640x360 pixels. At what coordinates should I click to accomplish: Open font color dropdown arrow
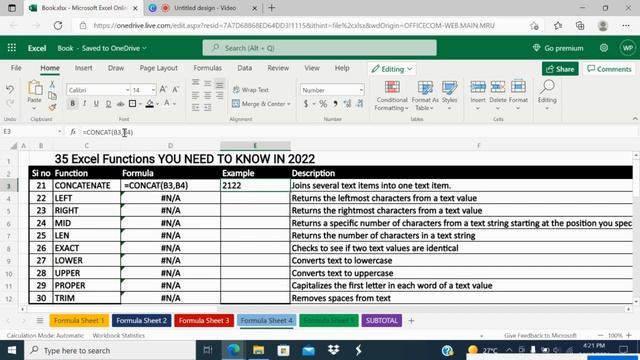[174, 104]
